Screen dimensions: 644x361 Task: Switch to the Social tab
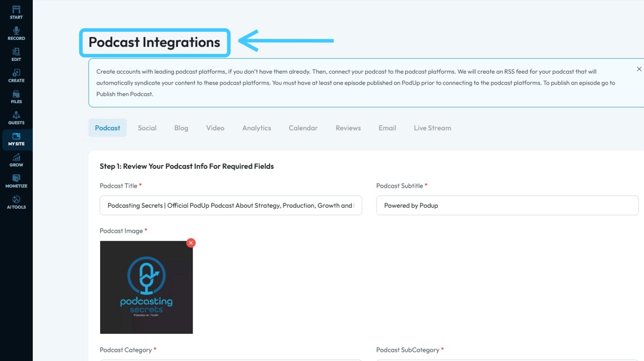tap(147, 128)
